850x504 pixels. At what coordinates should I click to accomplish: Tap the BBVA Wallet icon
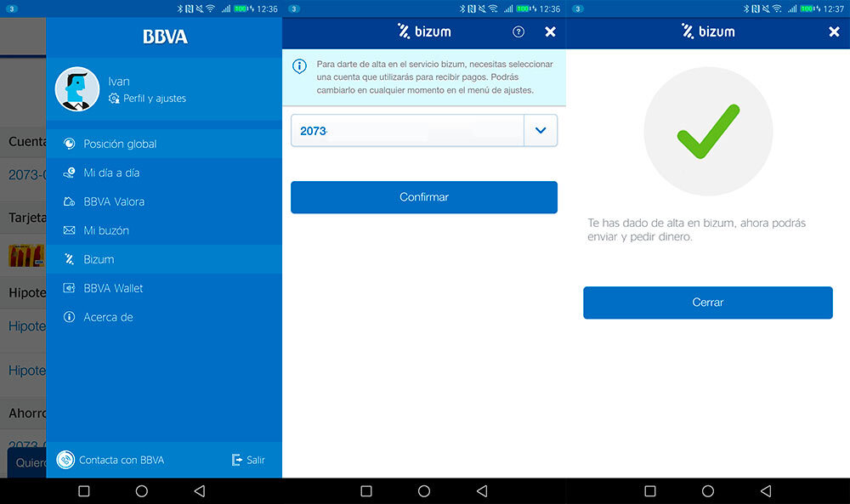(x=70, y=288)
